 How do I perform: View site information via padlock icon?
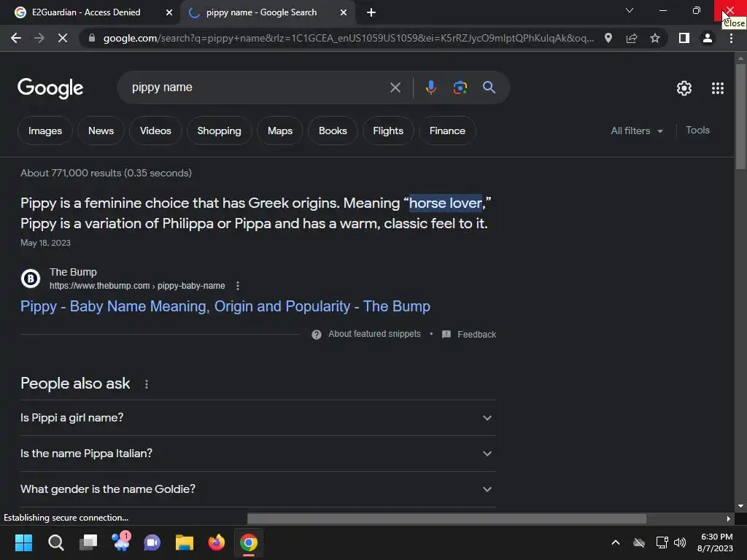(x=91, y=38)
